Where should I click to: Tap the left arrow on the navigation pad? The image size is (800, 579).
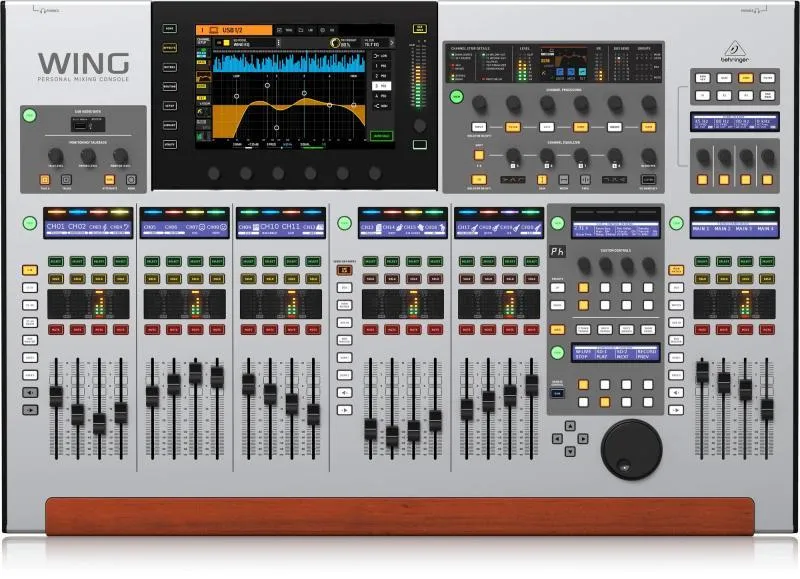(x=557, y=439)
